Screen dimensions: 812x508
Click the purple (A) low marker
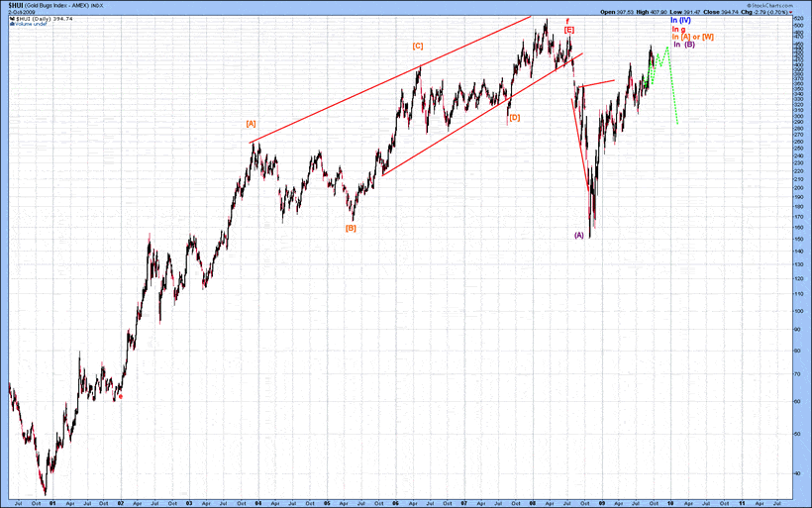579,235
